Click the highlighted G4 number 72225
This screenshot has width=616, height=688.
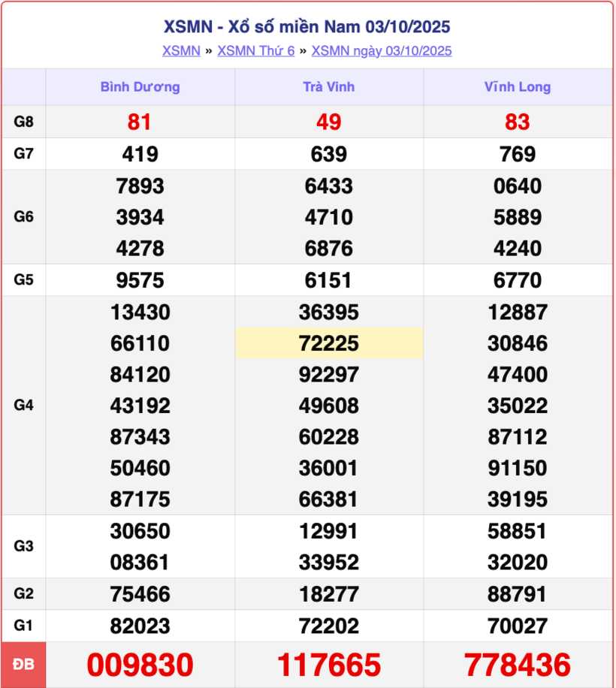329,343
